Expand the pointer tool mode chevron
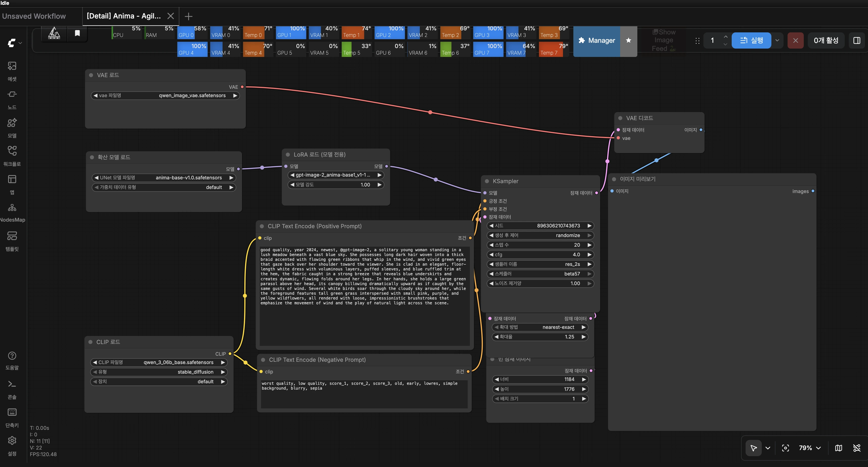 tap(768, 448)
